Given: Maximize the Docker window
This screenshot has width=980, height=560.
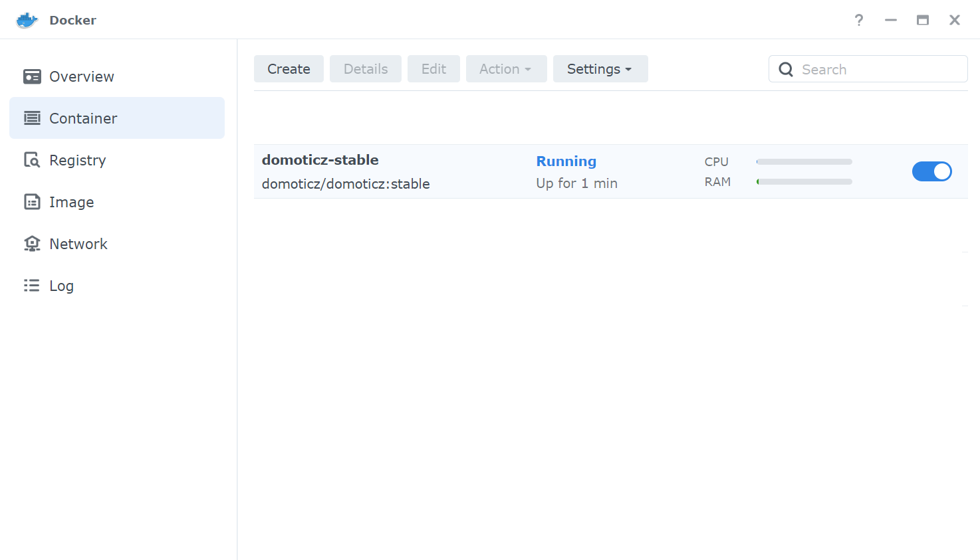Looking at the screenshot, I should point(923,20).
